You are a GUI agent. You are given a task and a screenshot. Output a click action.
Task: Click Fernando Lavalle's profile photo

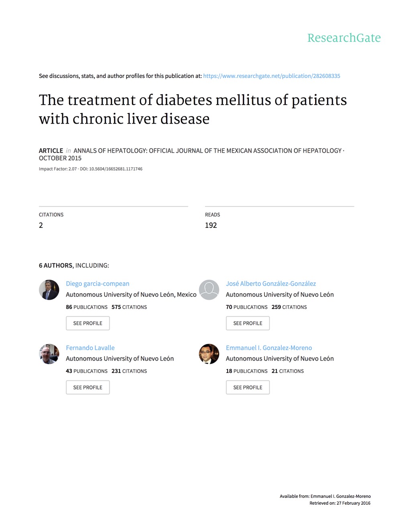coord(49,354)
